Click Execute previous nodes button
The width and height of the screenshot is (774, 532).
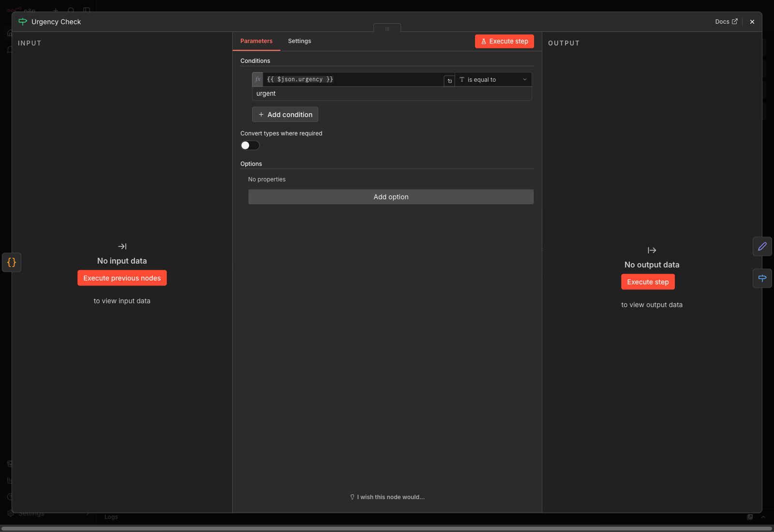(x=122, y=278)
